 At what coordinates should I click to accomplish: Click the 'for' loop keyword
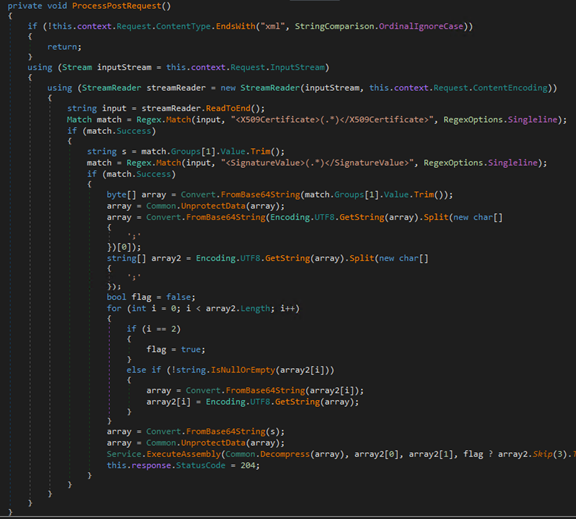114,309
